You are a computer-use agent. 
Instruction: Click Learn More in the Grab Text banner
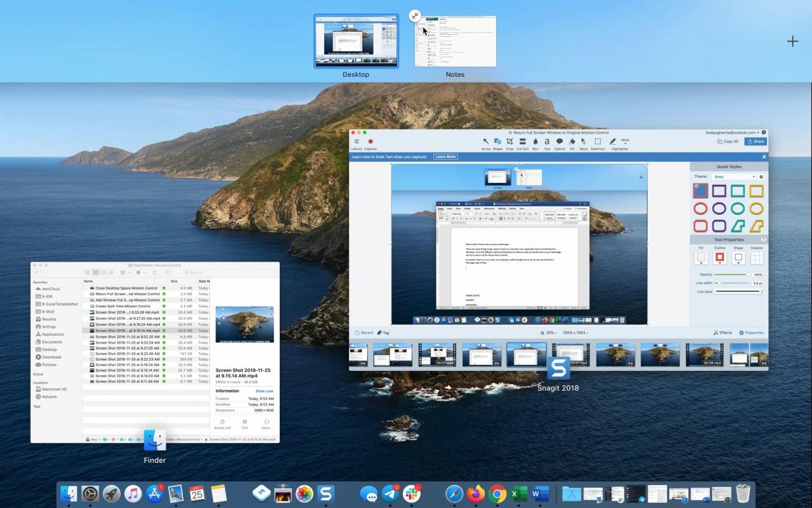point(445,157)
